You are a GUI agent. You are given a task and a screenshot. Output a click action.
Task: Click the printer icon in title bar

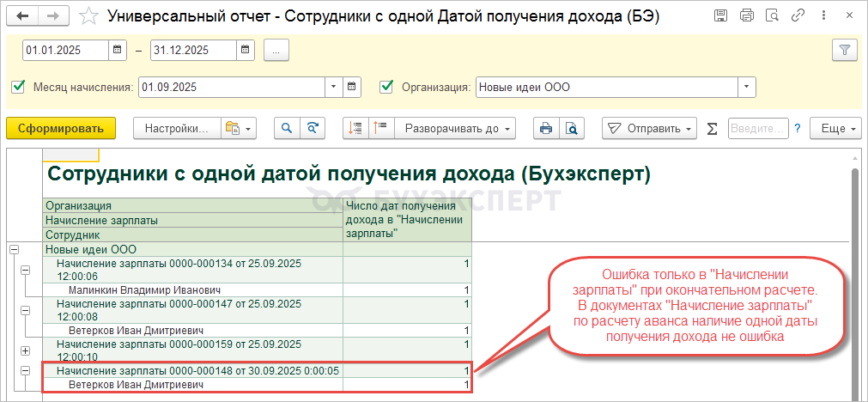(746, 15)
